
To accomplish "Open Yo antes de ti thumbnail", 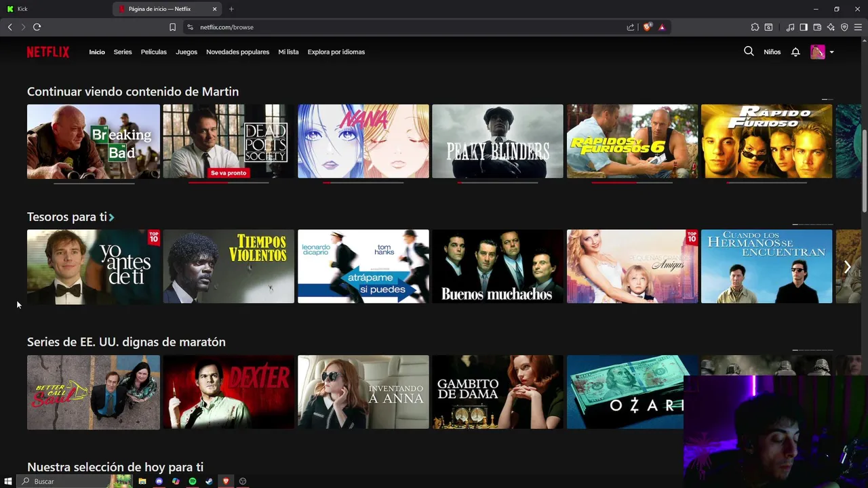I will pyautogui.click(x=94, y=266).
